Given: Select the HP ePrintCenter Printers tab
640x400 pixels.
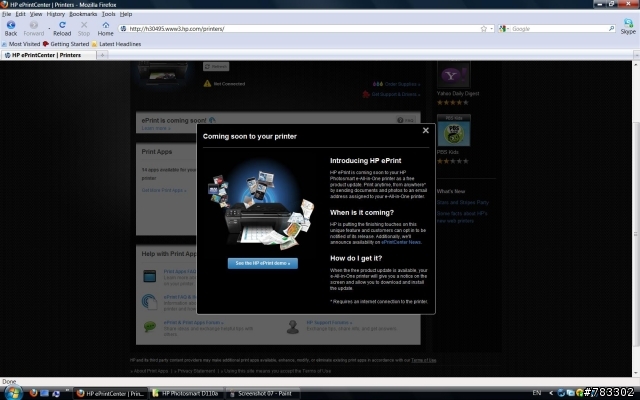Looking at the screenshot, I should coord(48,55).
